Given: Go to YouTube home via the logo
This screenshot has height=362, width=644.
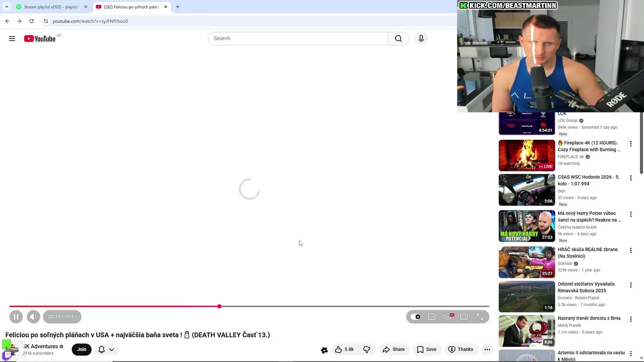Looking at the screenshot, I should coord(40,39).
